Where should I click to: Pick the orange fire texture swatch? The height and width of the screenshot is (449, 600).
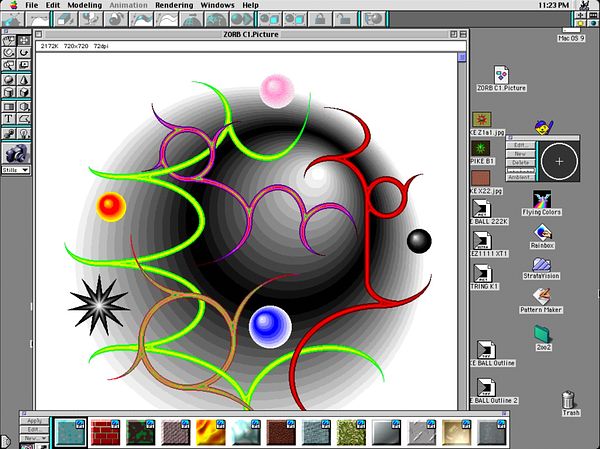coord(211,432)
